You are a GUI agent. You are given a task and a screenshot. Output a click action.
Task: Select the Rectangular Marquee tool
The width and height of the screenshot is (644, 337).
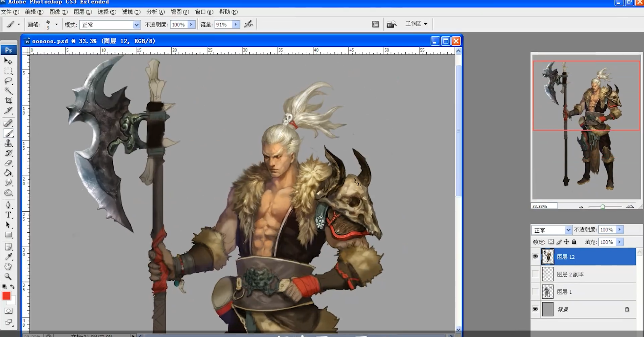8,71
